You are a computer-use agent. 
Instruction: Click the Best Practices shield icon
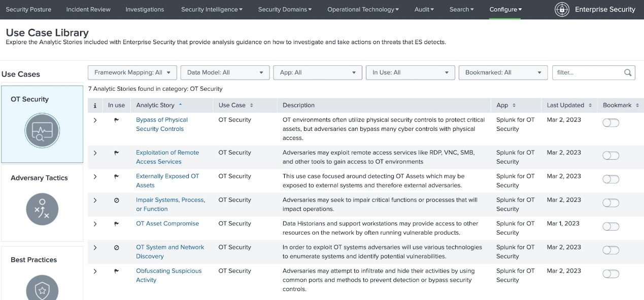coord(42,289)
